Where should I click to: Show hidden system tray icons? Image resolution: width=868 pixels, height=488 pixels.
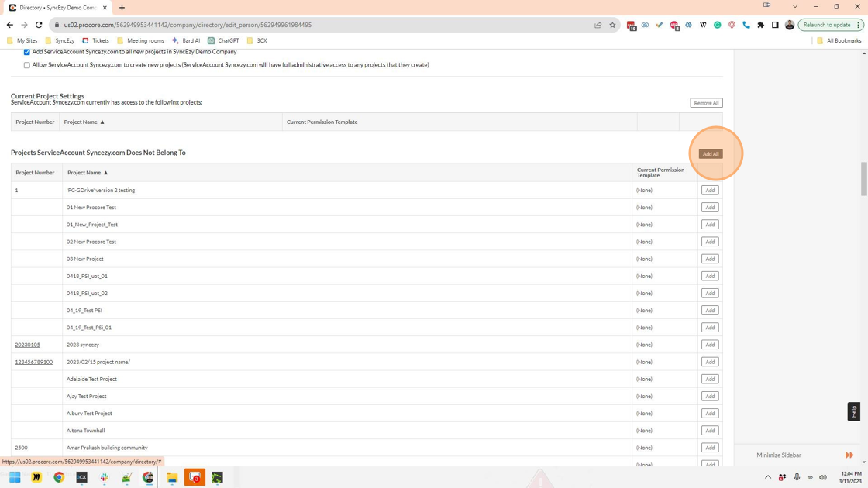tap(768, 477)
